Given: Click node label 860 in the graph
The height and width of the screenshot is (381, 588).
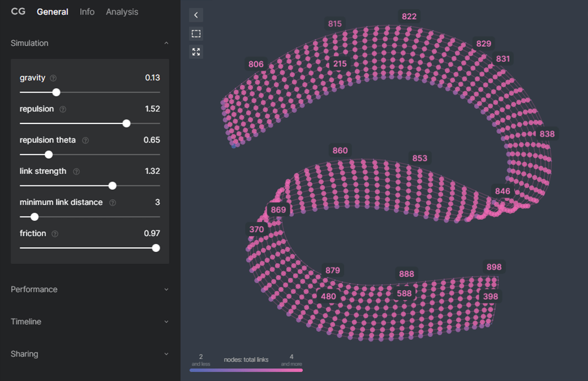Looking at the screenshot, I should pyautogui.click(x=340, y=150).
